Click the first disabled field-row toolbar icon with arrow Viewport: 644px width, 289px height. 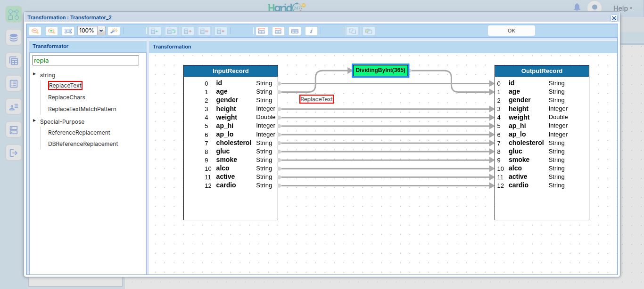click(155, 31)
